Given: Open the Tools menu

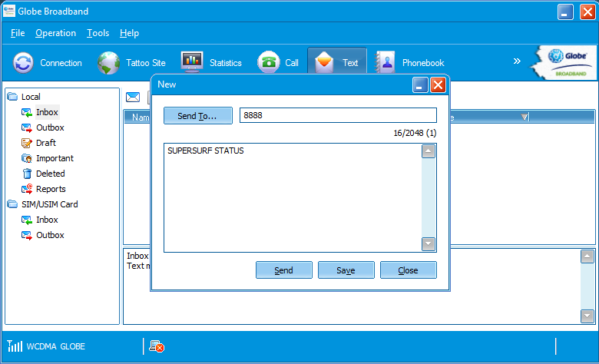Looking at the screenshot, I should 98,33.
